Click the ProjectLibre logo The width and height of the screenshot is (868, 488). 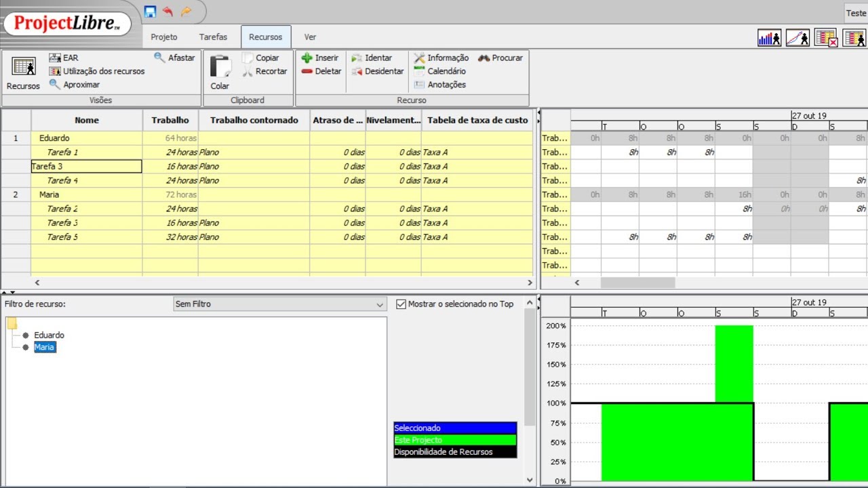click(x=67, y=23)
